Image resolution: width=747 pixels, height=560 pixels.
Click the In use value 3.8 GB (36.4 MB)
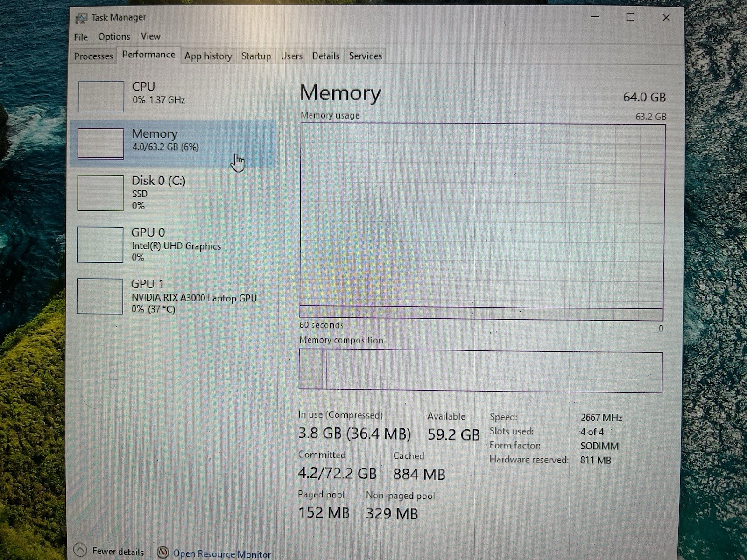click(354, 434)
